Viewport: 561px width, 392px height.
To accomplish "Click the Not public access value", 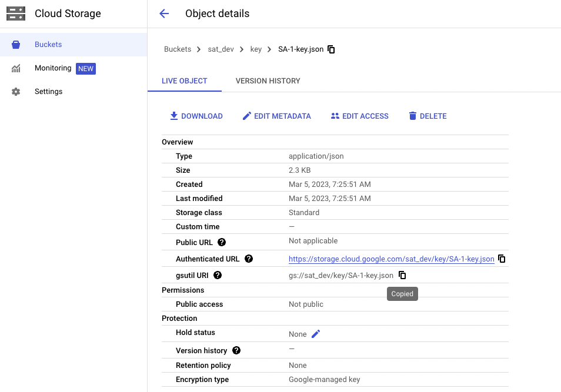I will point(306,304).
